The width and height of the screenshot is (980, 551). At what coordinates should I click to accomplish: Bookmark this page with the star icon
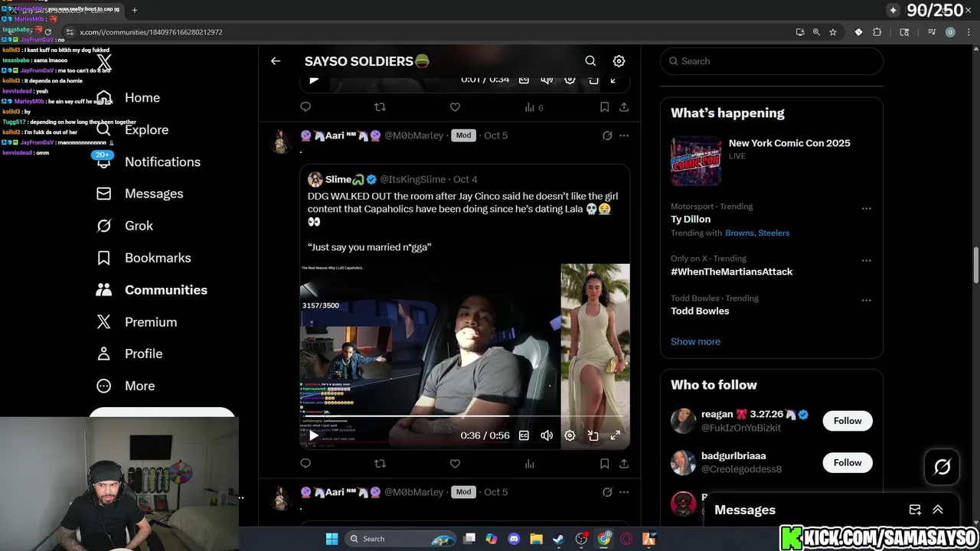click(833, 32)
